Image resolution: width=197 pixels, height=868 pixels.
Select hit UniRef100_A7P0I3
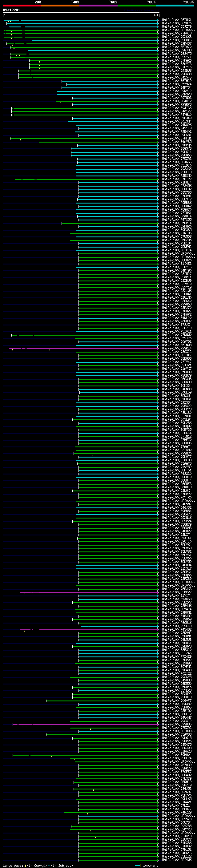(177, 33)
